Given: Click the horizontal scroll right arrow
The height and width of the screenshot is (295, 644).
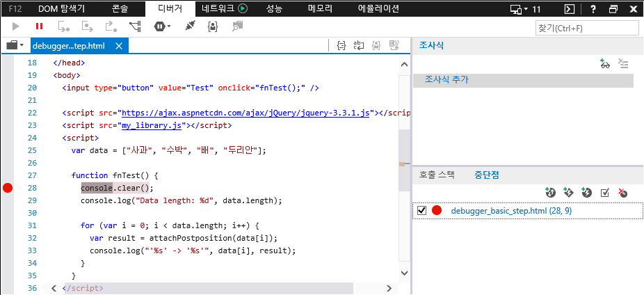Looking at the screenshot, I should pos(389,288).
